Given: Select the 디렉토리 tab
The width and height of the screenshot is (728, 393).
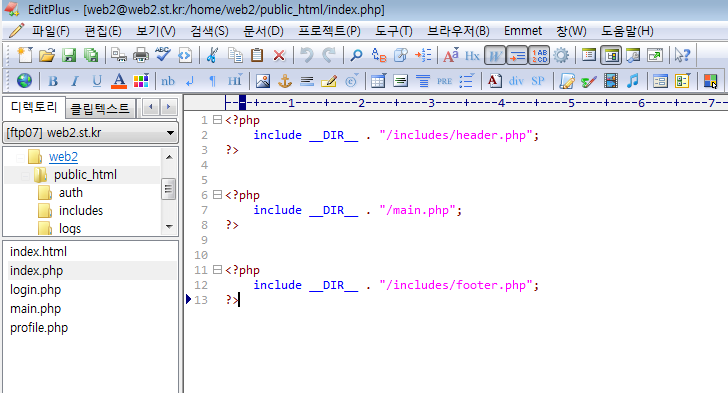Looking at the screenshot, I should coord(34,107).
